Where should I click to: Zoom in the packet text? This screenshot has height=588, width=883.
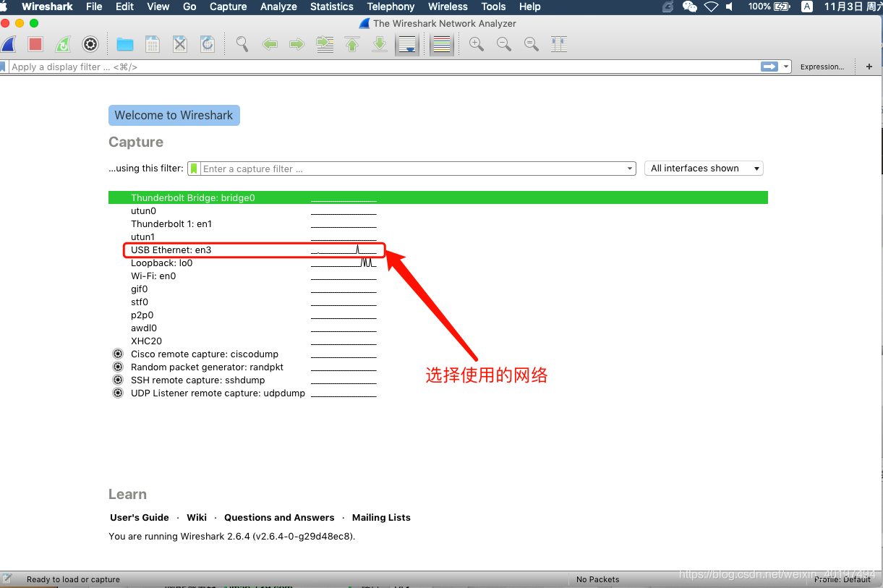click(x=477, y=44)
